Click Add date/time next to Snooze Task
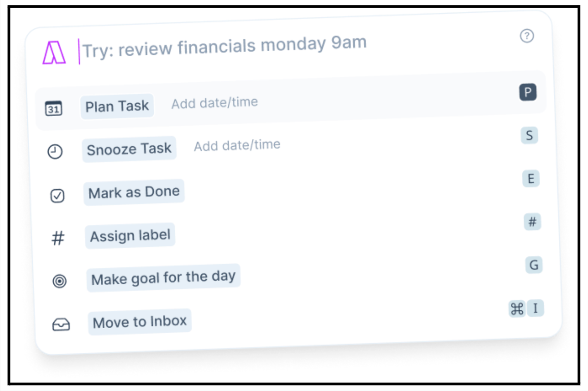This screenshot has width=588, height=391. coord(237,145)
